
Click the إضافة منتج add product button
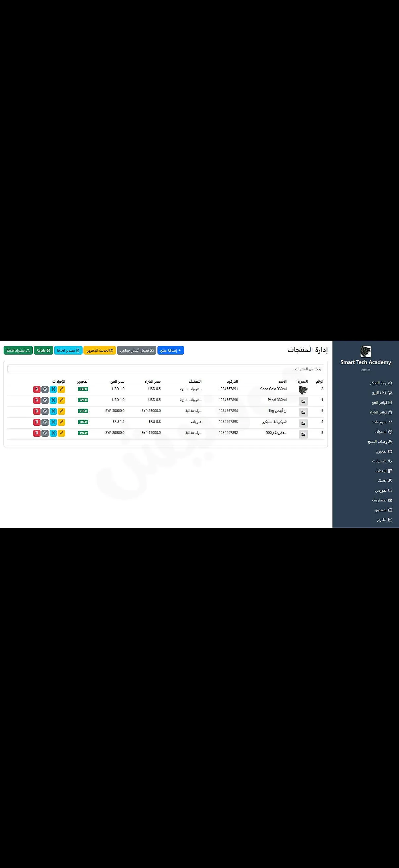171,351
